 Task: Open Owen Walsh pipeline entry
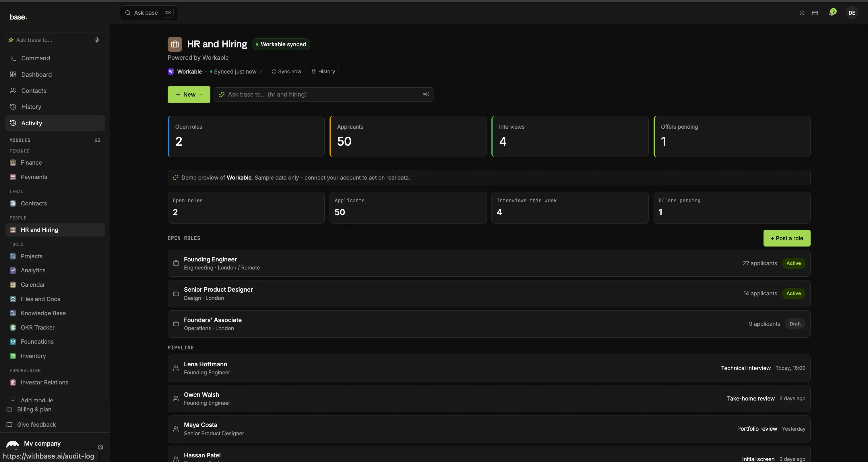pos(489,399)
